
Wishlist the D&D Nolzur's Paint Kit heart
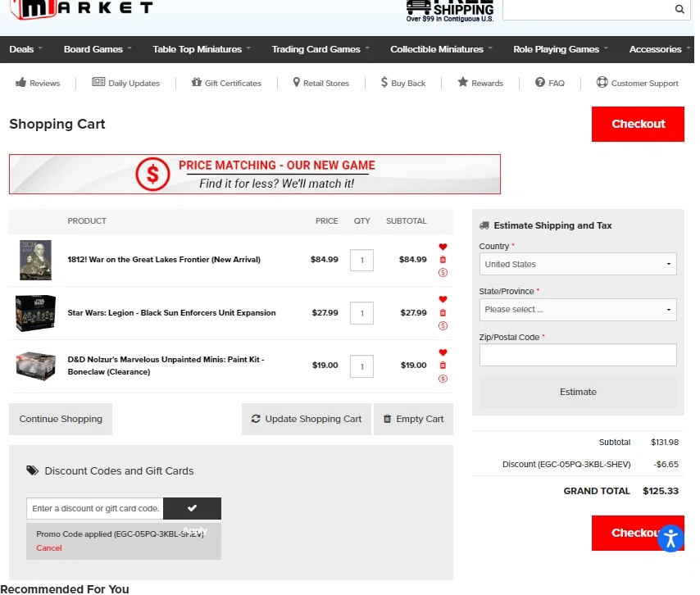coord(443,352)
